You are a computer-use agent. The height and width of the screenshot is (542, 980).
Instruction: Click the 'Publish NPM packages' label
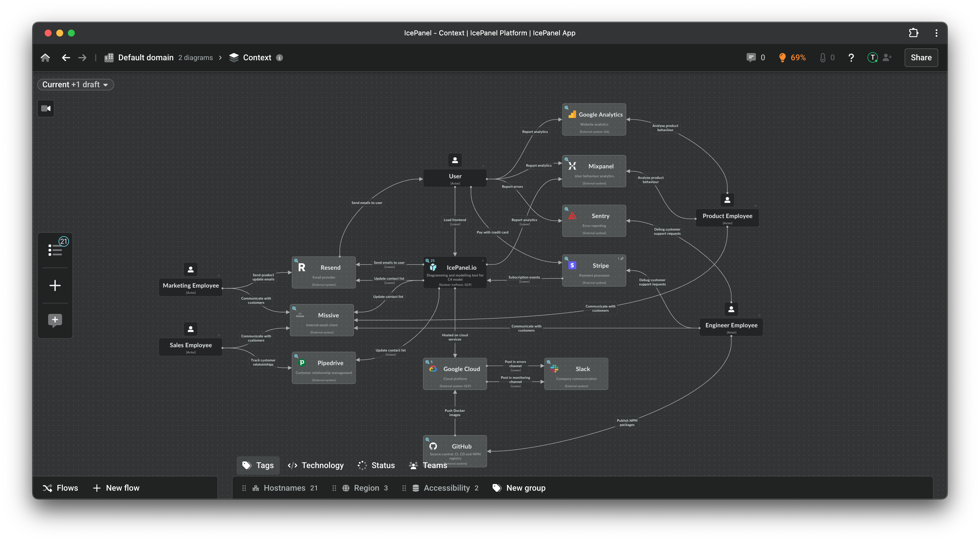pos(627,422)
